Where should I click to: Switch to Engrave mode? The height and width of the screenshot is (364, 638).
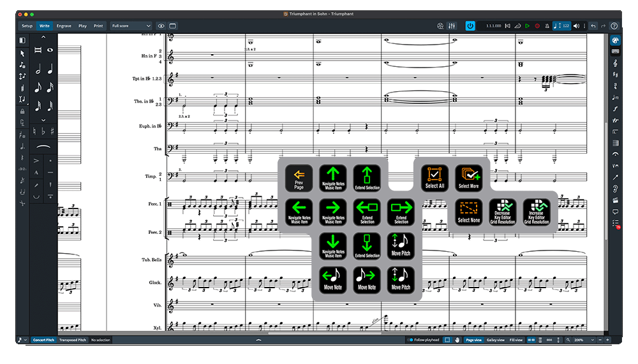point(64,25)
